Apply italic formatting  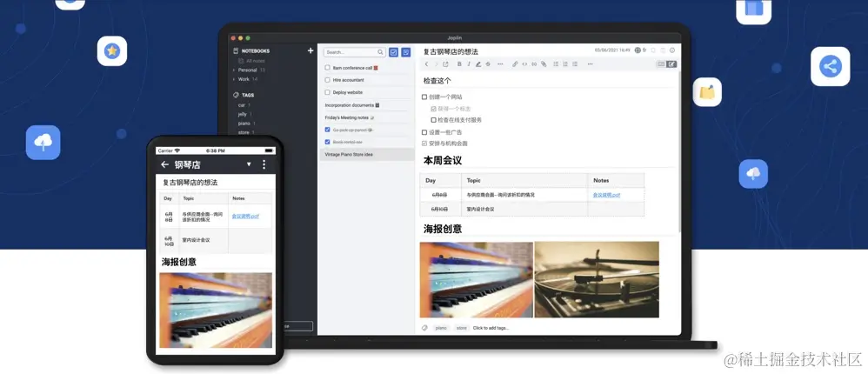click(x=468, y=64)
